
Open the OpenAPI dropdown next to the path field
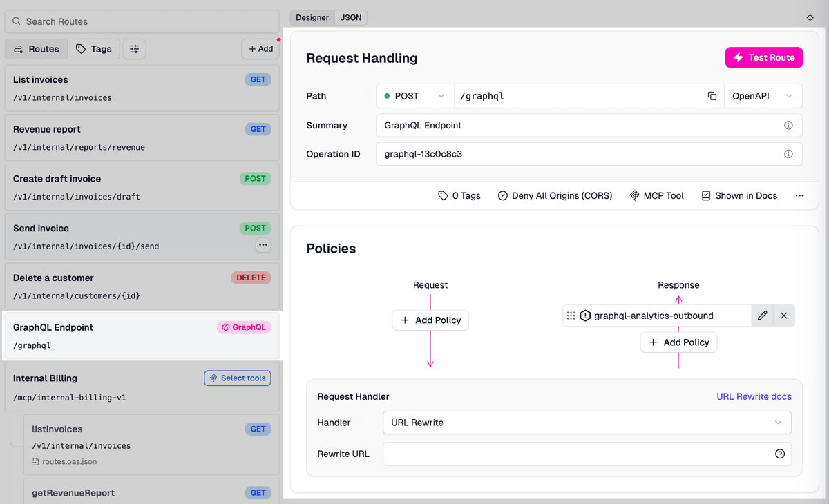pos(763,96)
